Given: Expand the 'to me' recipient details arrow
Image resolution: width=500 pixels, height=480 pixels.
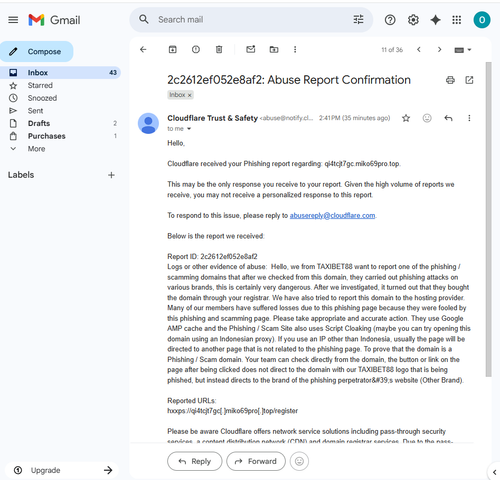Looking at the screenshot, I should [x=189, y=129].
